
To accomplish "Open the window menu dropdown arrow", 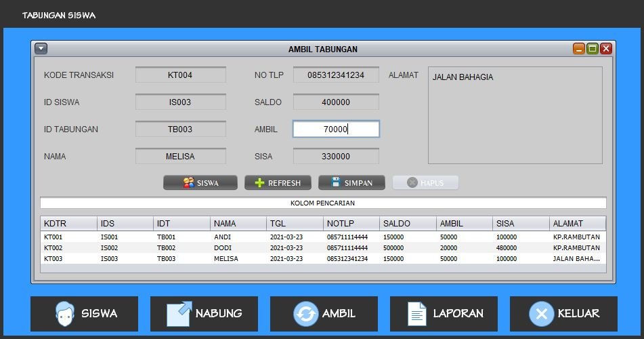I will click(x=41, y=49).
